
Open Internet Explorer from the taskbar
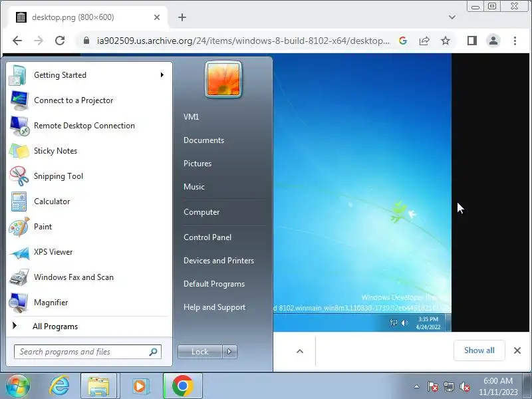(x=60, y=386)
